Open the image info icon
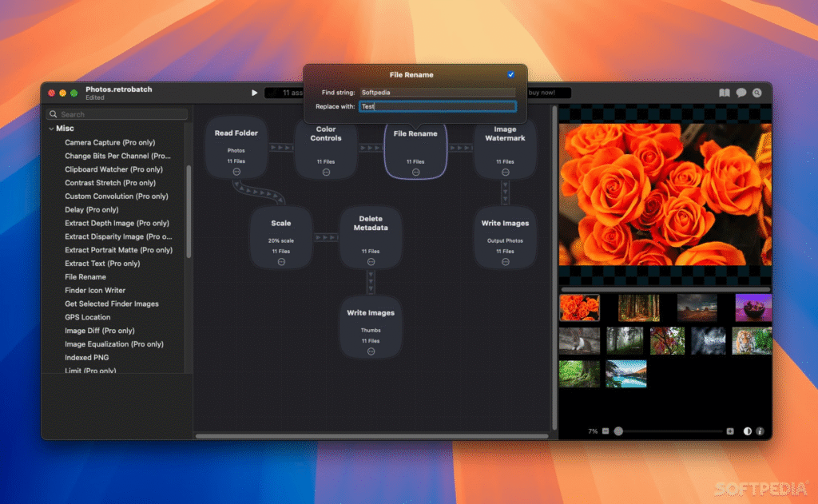 pos(760,431)
